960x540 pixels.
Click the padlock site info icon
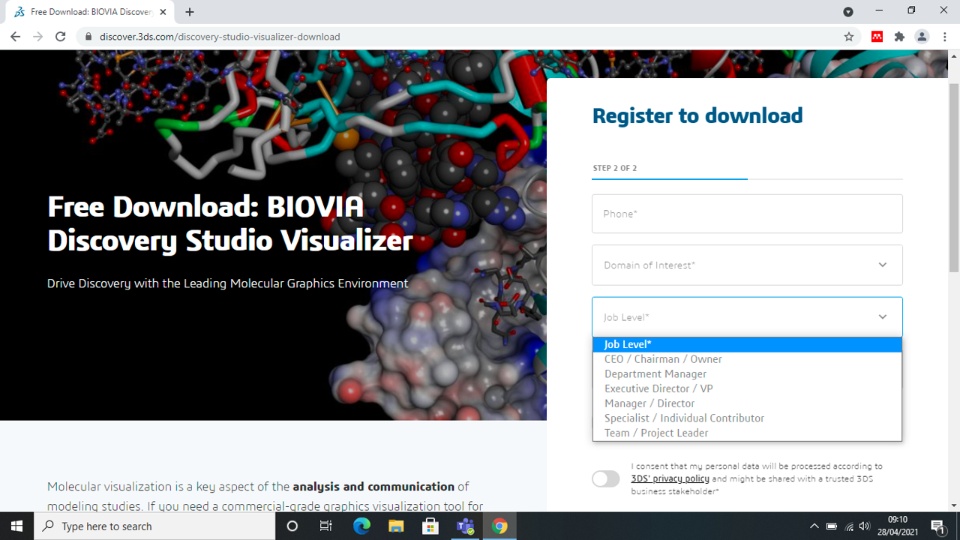pos(88,37)
